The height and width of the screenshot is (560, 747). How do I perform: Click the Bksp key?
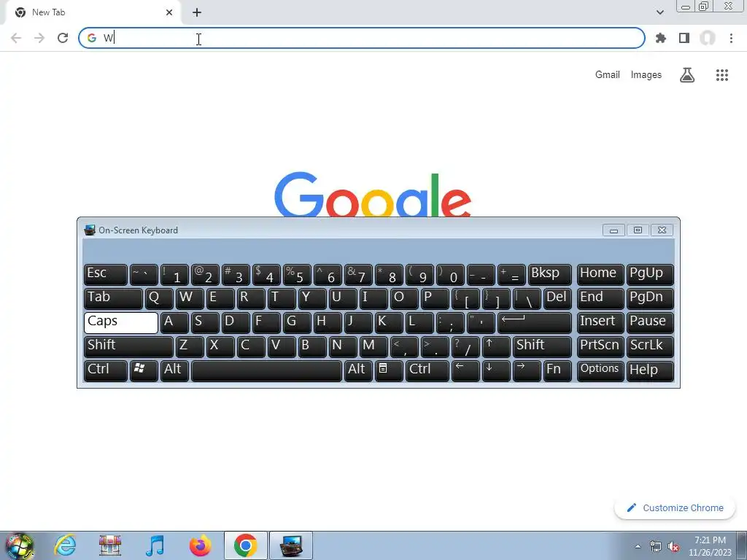pyautogui.click(x=550, y=274)
